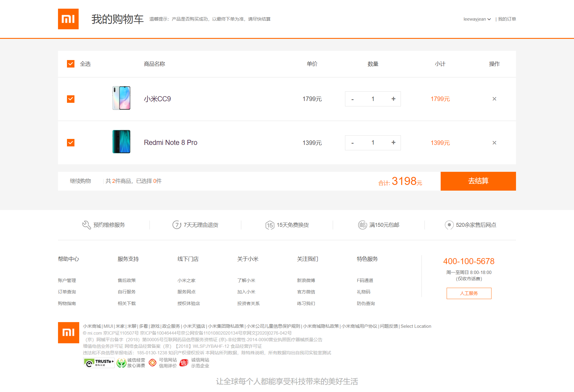Open 售后政策 under 服务支持
Screen dimensions: 574x392
coord(127,280)
